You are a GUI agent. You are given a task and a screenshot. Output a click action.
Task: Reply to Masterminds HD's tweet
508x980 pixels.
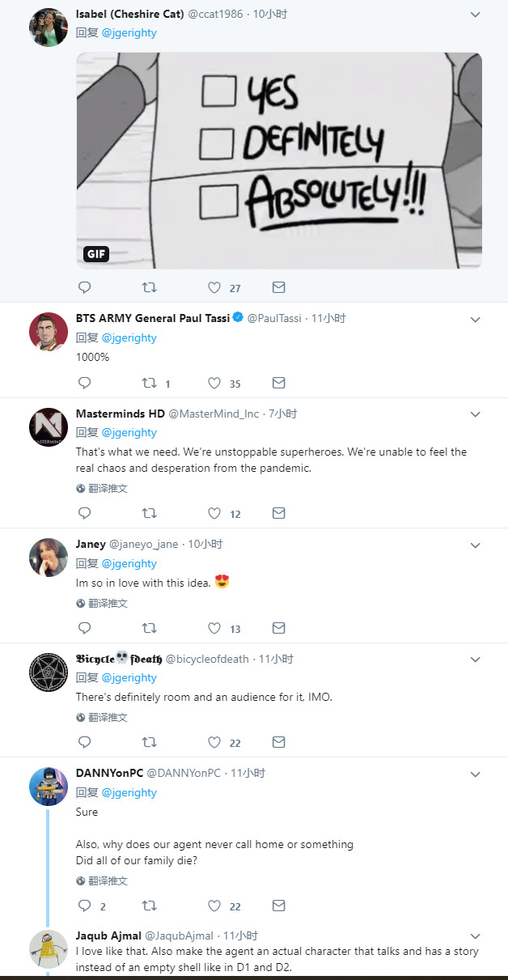(84, 513)
